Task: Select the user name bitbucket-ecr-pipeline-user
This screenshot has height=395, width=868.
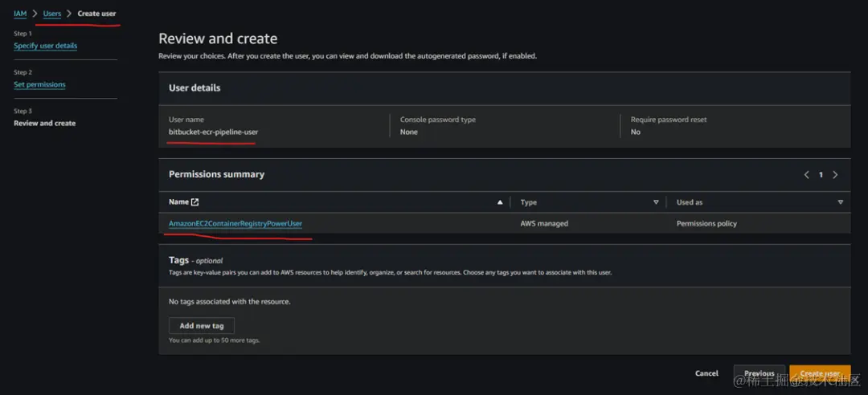Action: point(213,132)
